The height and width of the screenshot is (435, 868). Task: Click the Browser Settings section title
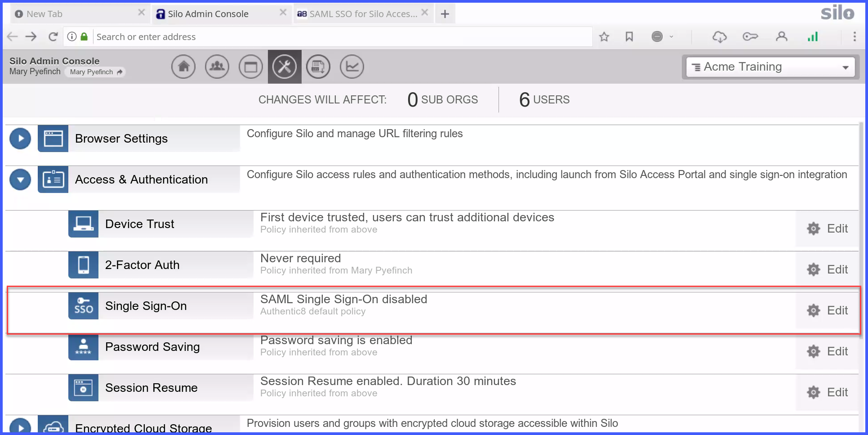click(x=121, y=139)
